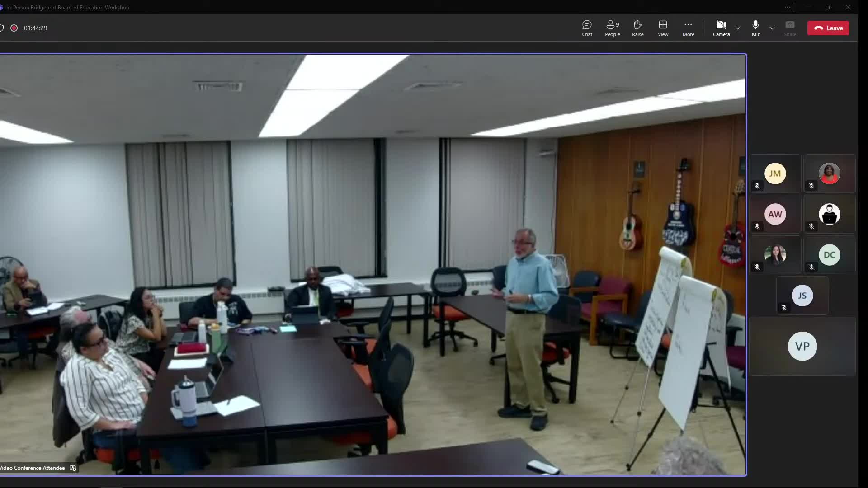The width and height of the screenshot is (868, 488).
Task: Select the AW participant tile
Action: (775, 214)
